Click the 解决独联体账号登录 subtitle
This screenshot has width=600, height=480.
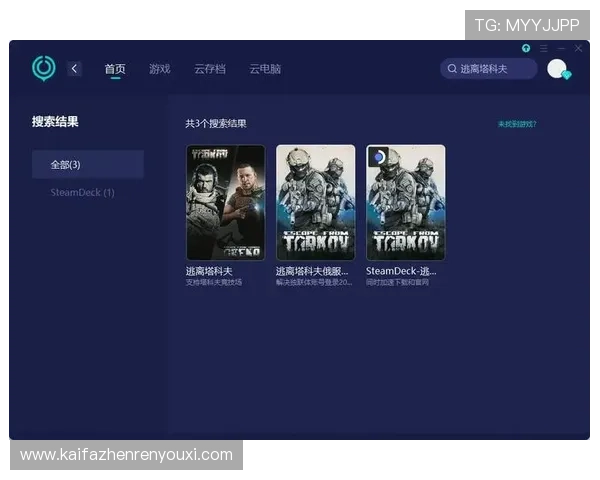[314, 282]
